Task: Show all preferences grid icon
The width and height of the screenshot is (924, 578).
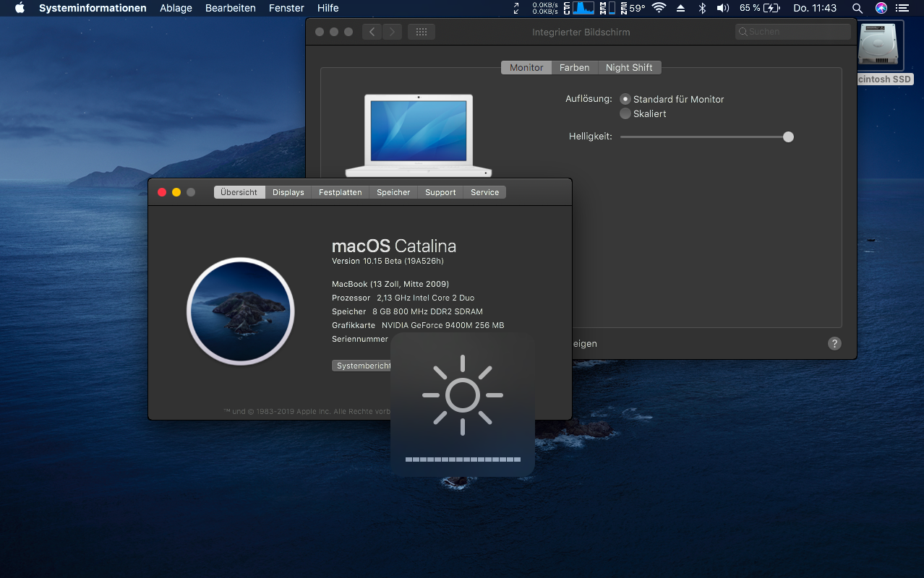Action: point(421,32)
